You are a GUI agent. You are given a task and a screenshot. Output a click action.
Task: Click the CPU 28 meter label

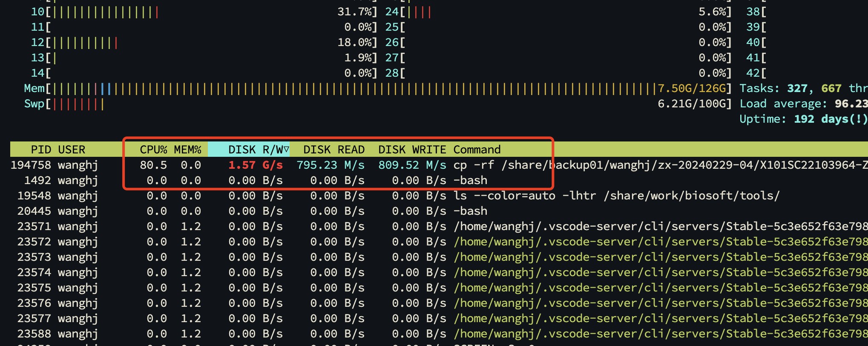point(392,73)
